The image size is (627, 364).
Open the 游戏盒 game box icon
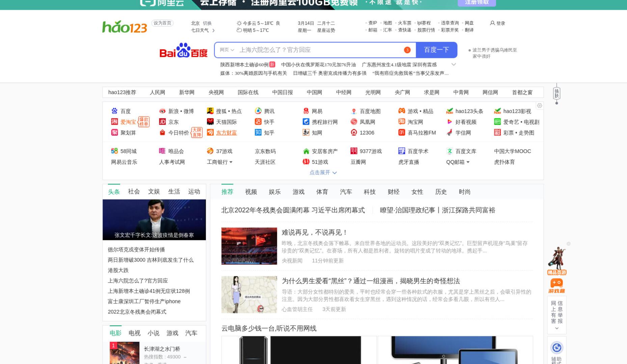point(556,285)
